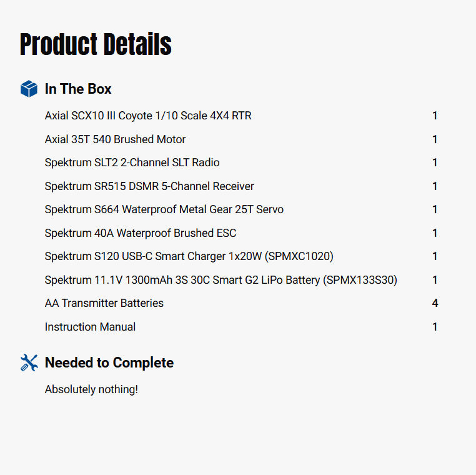Select Spektrum S664 Waterproof Metal Gear Servo
The height and width of the screenshot is (475, 476).
(164, 209)
